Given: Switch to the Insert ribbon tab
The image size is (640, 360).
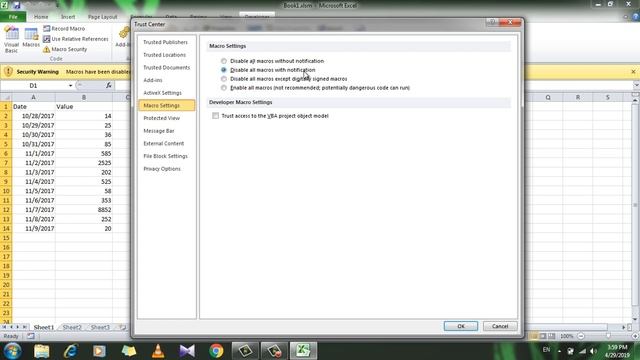Looking at the screenshot, I should tap(68, 17).
